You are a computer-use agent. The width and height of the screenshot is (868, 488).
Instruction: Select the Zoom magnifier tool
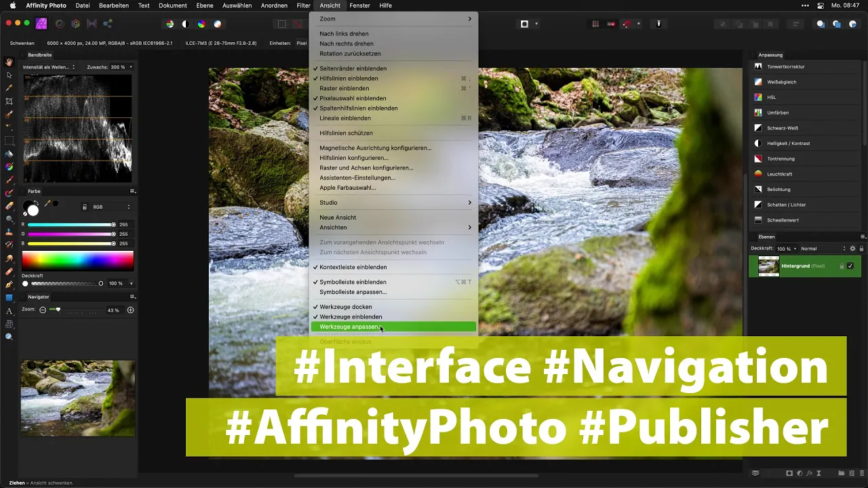pos(9,337)
